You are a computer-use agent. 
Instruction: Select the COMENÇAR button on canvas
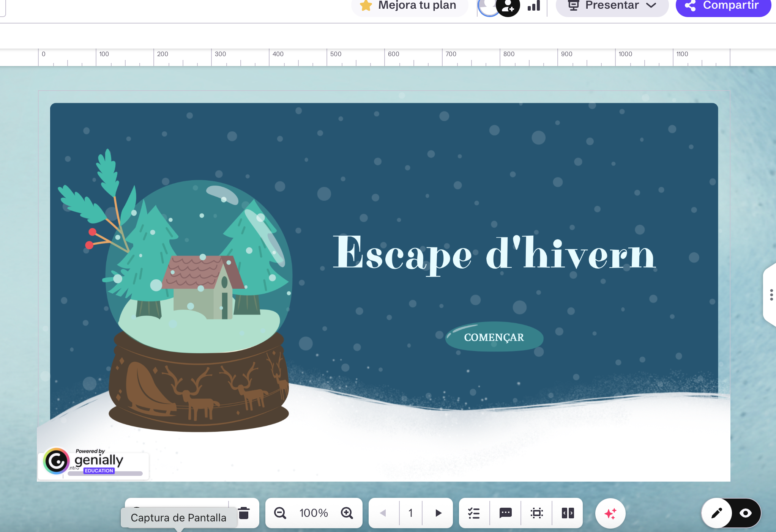point(494,337)
